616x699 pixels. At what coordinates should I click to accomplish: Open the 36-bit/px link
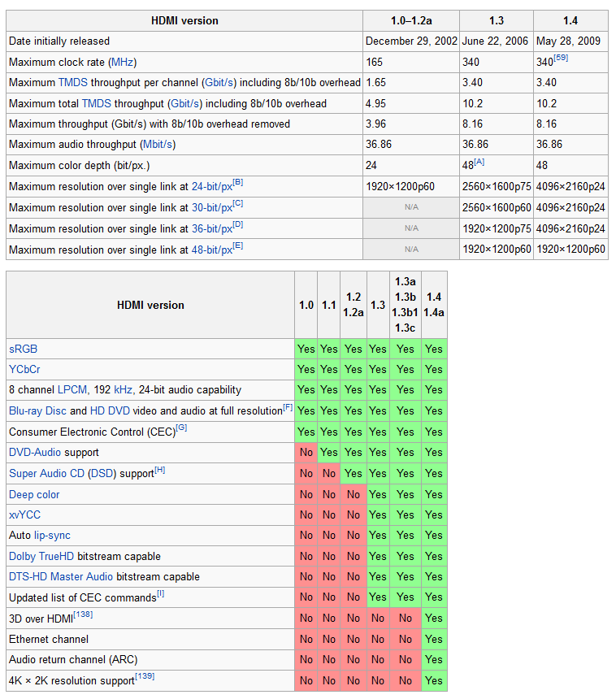tap(212, 228)
